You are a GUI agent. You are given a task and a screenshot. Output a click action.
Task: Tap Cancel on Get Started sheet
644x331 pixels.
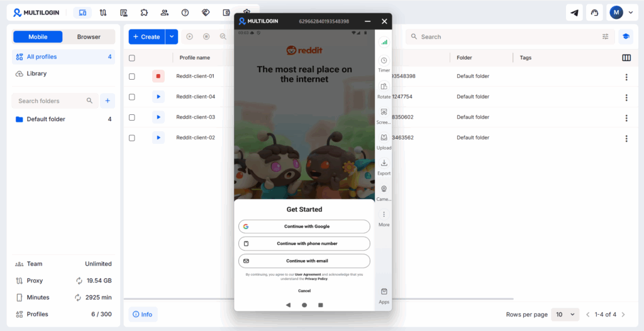pyautogui.click(x=304, y=291)
